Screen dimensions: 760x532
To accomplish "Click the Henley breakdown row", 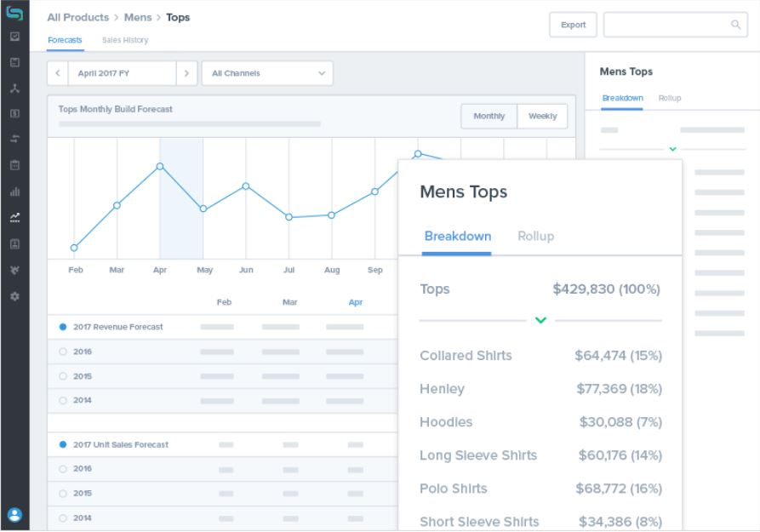I will point(540,389).
